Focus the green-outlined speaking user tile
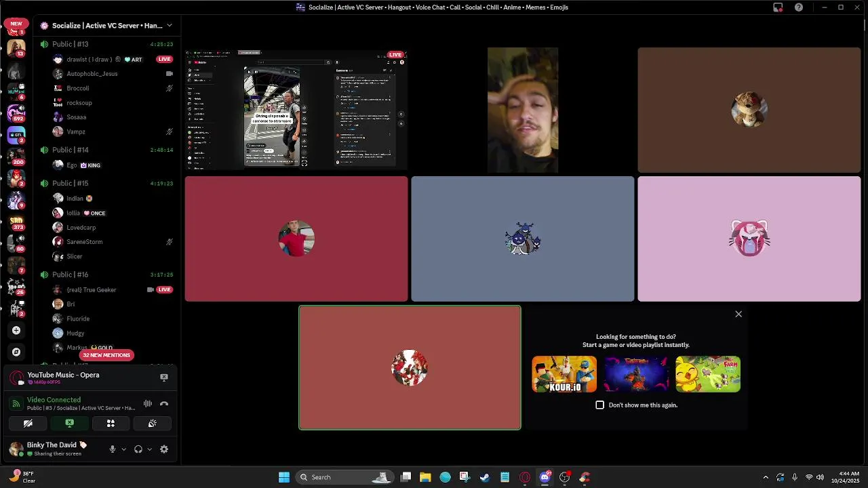868x488 pixels. pyautogui.click(x=410, y=367)
